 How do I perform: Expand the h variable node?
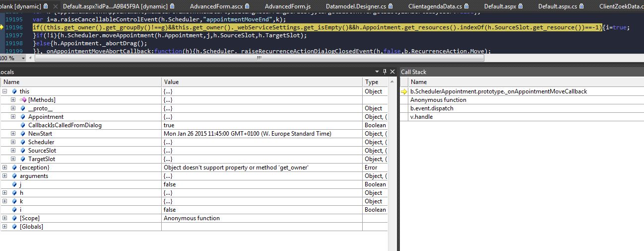[x=4, y=193]
